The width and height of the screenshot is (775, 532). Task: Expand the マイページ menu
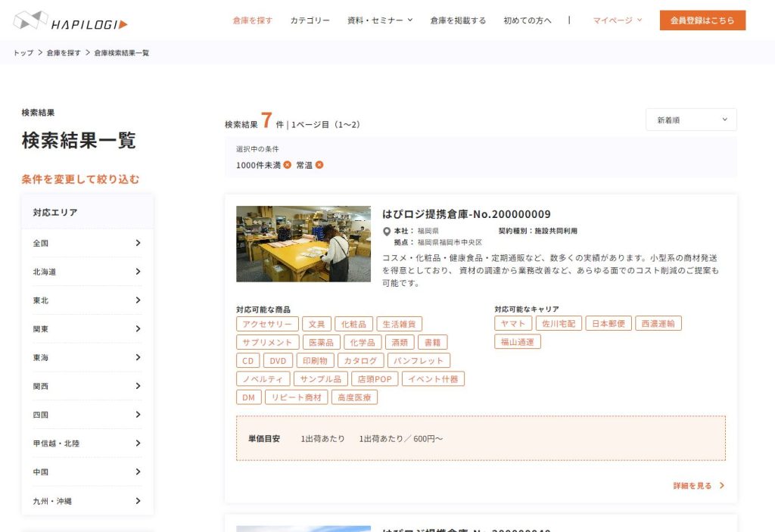pos(618,20)
